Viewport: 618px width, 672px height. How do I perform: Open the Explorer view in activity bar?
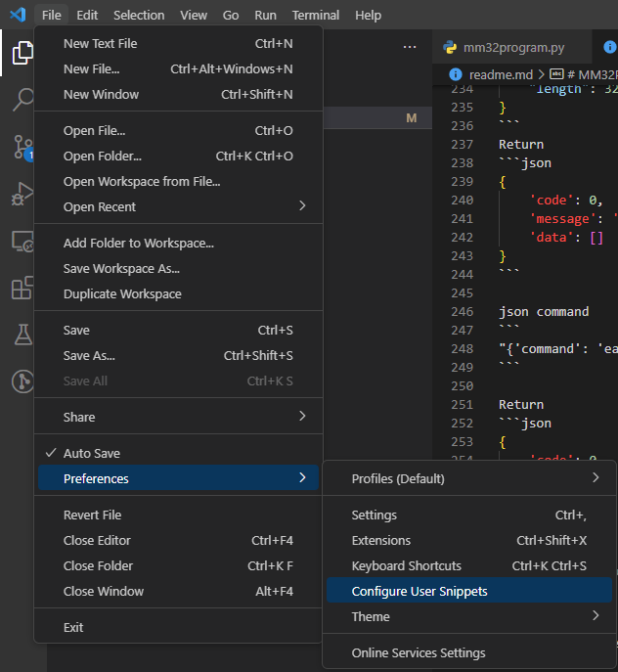point(22,53)
